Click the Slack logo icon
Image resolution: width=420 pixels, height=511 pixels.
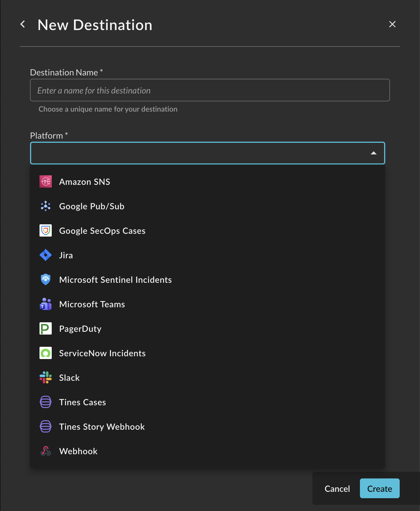coord(46,378)
